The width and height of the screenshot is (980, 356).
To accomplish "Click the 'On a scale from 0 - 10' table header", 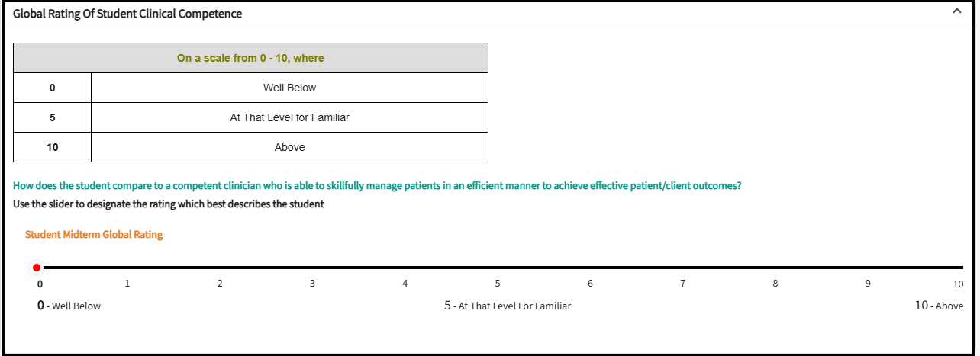I will click(x=250, y=58).
